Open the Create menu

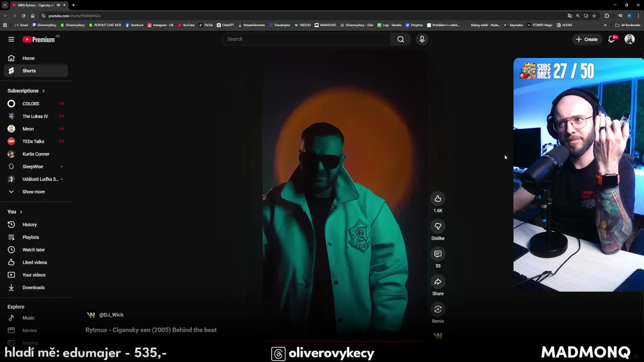tap(587, 39)
